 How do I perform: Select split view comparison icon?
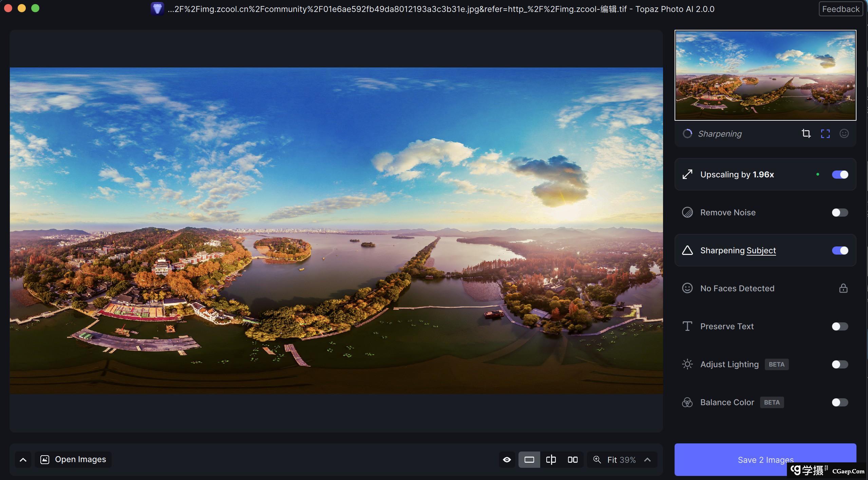(x=551, y=460)
